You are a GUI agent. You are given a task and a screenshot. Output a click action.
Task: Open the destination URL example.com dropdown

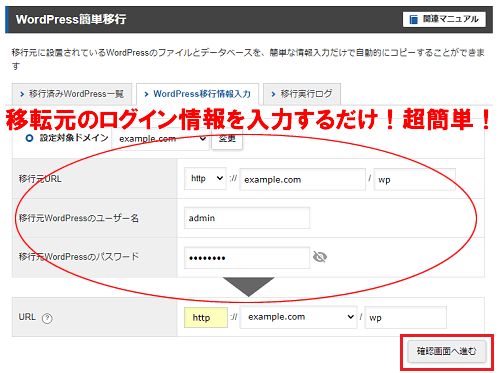299,317
